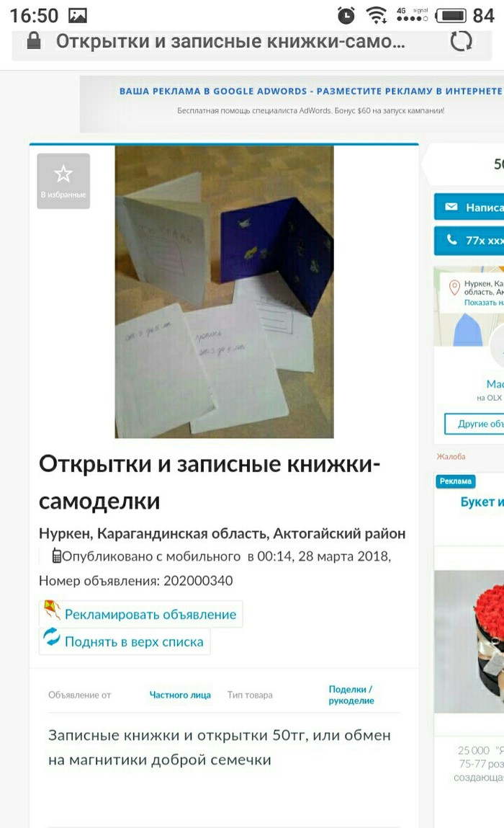Tap the Wi-Fi status icon
Image resolution: width=504 pixels, height=828 pixels.
pyautogui.click(x=377, y=15)
